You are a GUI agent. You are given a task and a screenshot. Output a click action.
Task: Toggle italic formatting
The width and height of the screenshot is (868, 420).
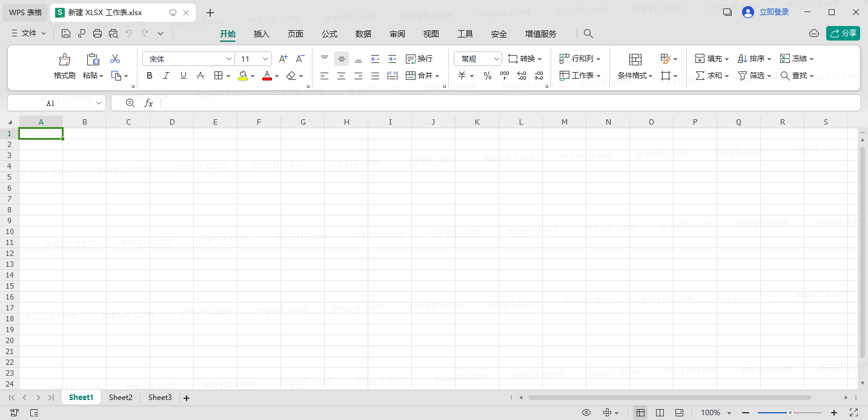[167, 76]
